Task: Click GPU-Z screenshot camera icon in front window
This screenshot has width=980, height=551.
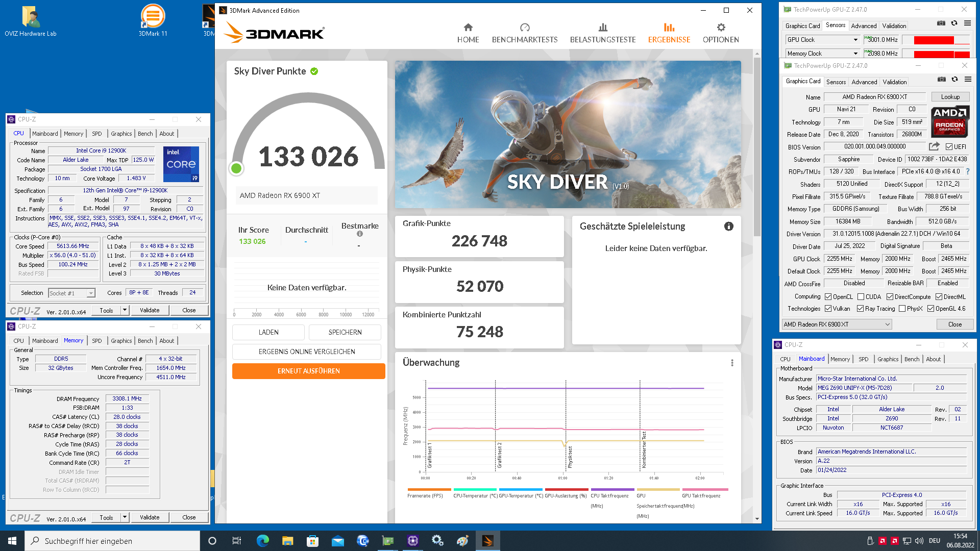Action: tap(941, 79)
